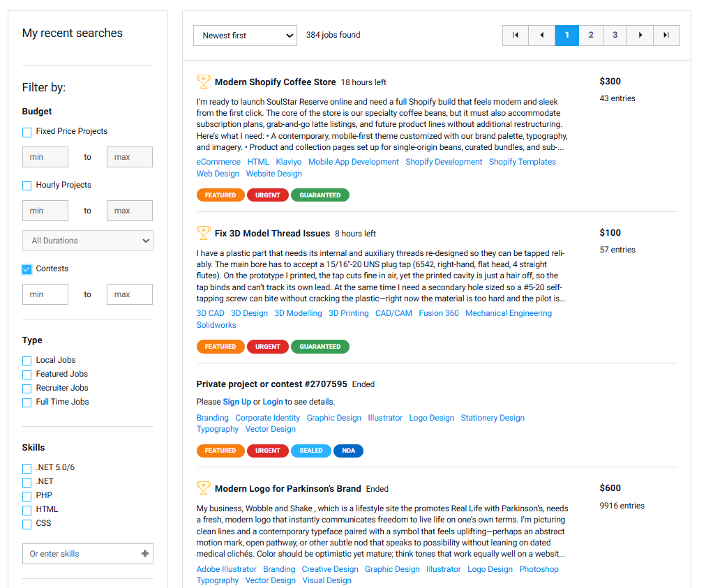Open Fix 3D Model Thread Issues contest
The width and height of the screenshot is (713, 588).
point(272,233)
